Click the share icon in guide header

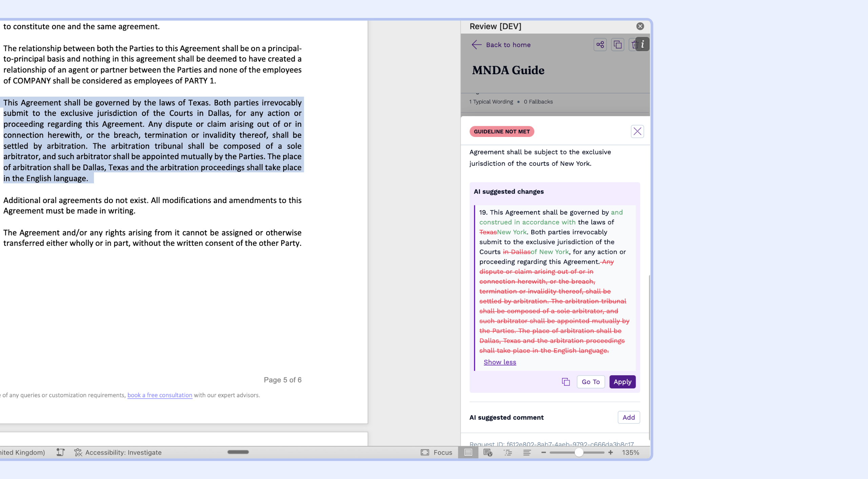pyautogui.click(x=600, y=44)
